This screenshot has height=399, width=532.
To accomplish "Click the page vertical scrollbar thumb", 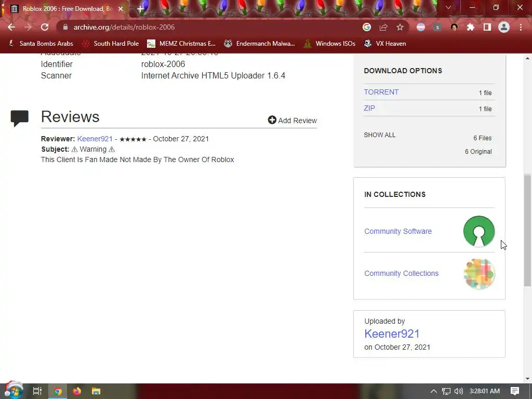I will click(527, 230).
